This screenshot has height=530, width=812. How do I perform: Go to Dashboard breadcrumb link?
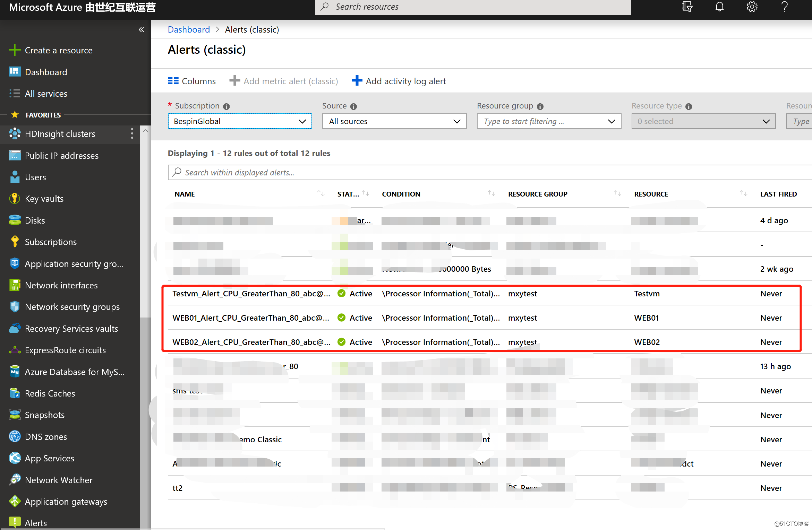pos(189,29)
